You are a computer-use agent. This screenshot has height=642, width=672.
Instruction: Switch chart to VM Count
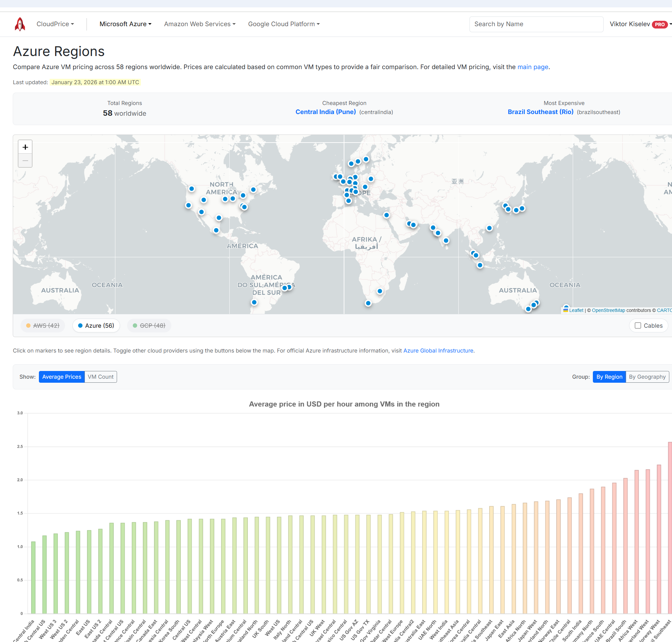(x=101, y=376)
